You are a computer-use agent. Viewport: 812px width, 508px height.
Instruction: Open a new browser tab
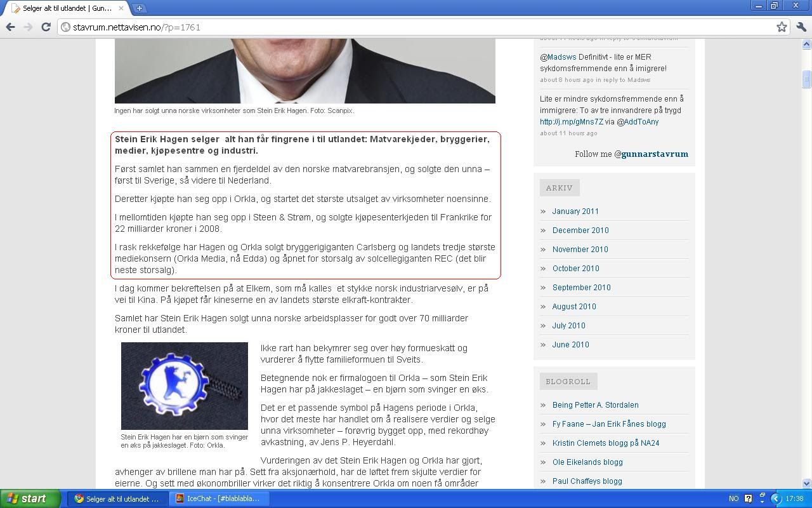139,8
